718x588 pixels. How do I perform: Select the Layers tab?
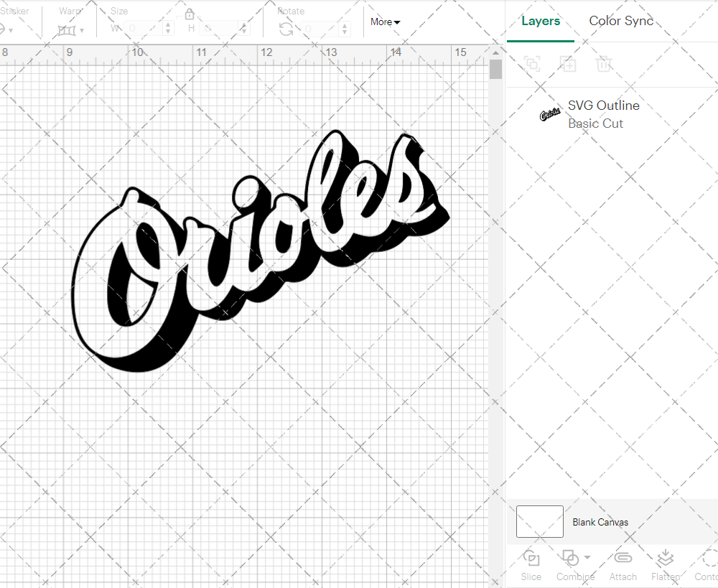pos(541,21)
